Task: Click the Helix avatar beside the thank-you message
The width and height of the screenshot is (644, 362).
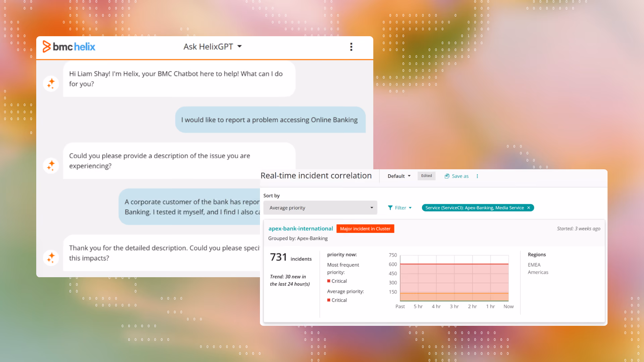Action: coord(51,258)
